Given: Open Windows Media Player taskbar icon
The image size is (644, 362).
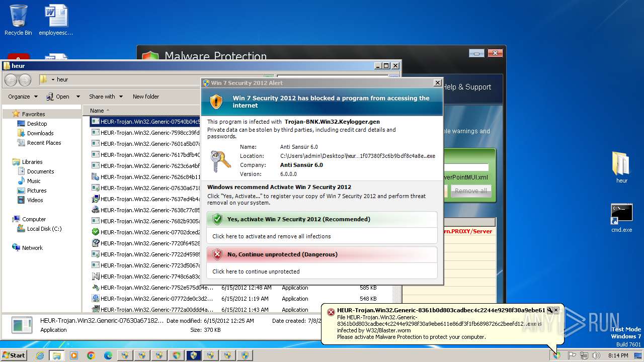Looking at the screenshot, I should click(x=74, y=355).
